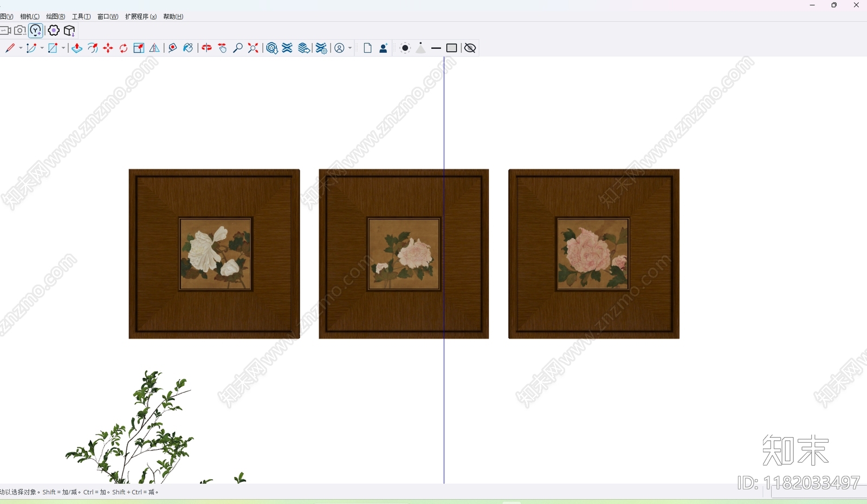Click Send to LayOut stacked icon

(304, 48)
